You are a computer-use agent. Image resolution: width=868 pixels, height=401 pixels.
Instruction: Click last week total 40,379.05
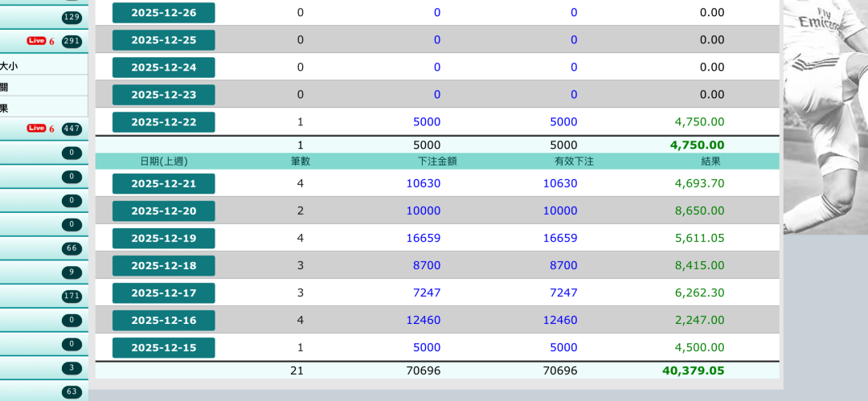[x=694, y=370]
